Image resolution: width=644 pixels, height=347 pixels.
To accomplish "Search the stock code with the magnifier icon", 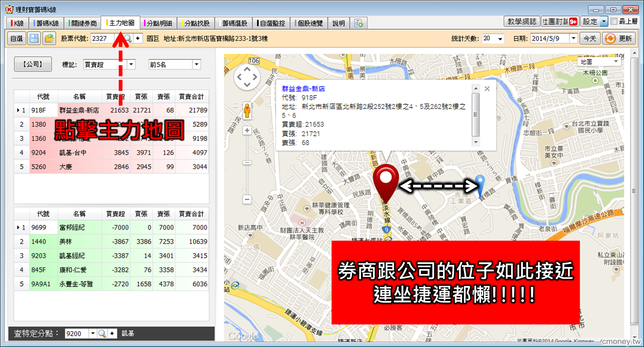I will coord(128,38).
